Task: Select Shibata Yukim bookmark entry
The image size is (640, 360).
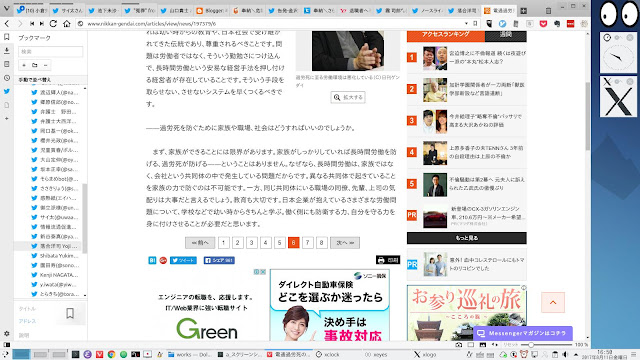Action: click(x=55, y=256)
